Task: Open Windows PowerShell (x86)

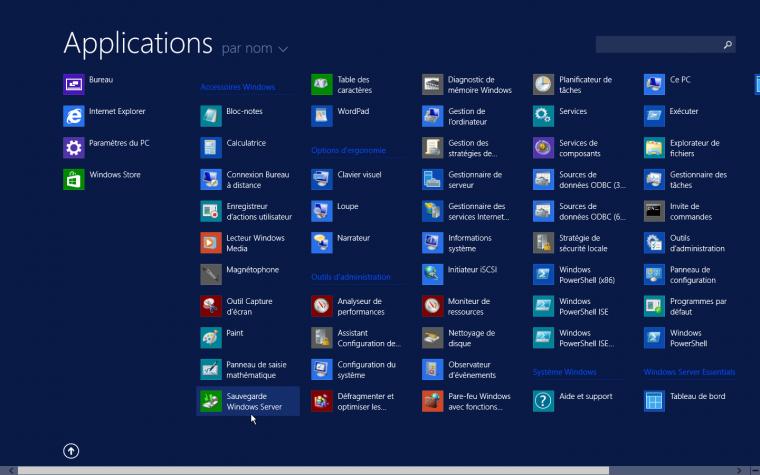Action: pyautogui.click(x=543, y=274)
